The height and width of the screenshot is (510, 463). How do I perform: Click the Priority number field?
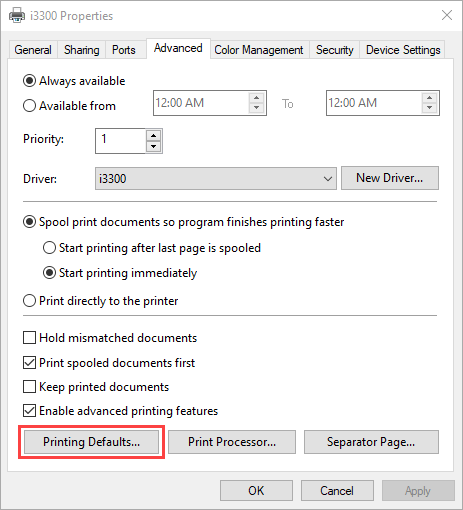[121, 141]
